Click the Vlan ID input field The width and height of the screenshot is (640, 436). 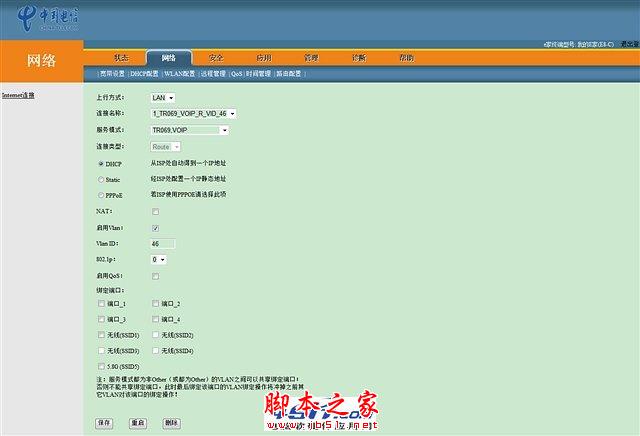click(x=163, y=244)
